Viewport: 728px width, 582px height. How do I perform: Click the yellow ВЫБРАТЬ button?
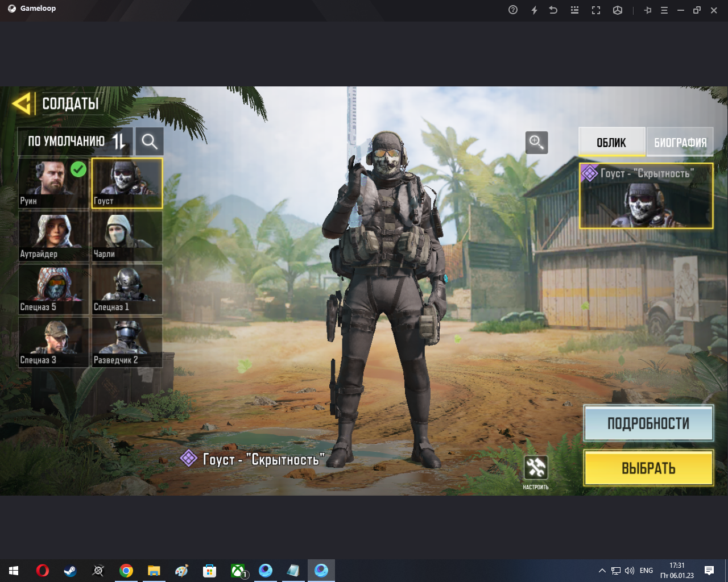point(648,468)
